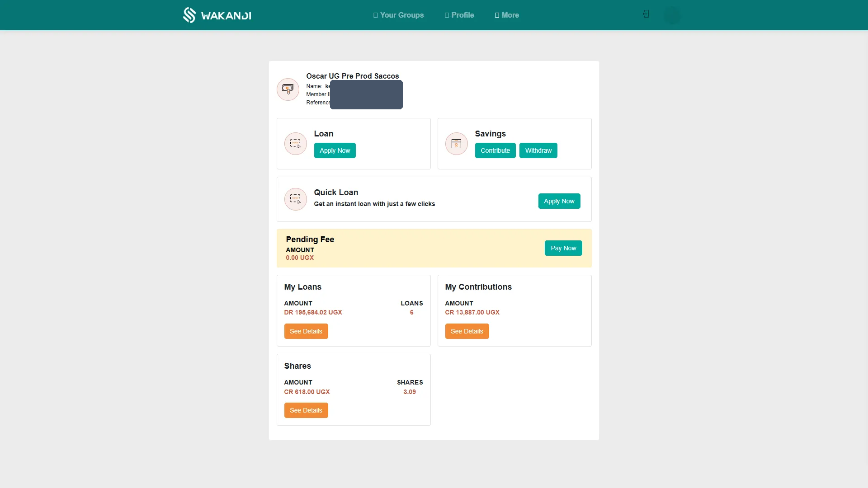Click the Wakanji logo
868x488 pixels.
(217, 15)
